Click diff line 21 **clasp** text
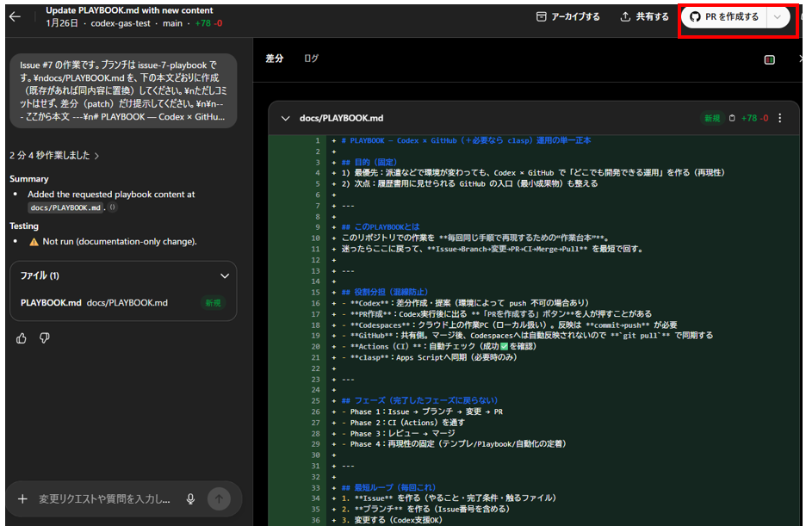 tap(433, 357)
